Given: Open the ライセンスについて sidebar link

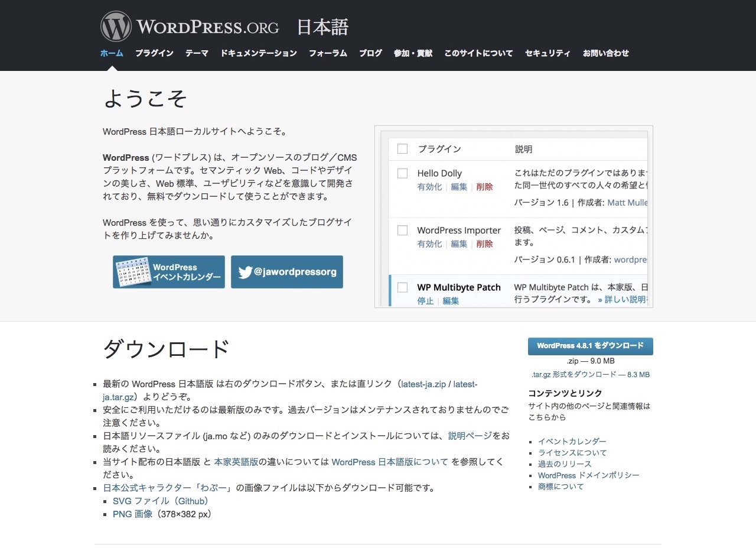Looking at the screenshot, I should pyautogui.click(x=572, y=453).
